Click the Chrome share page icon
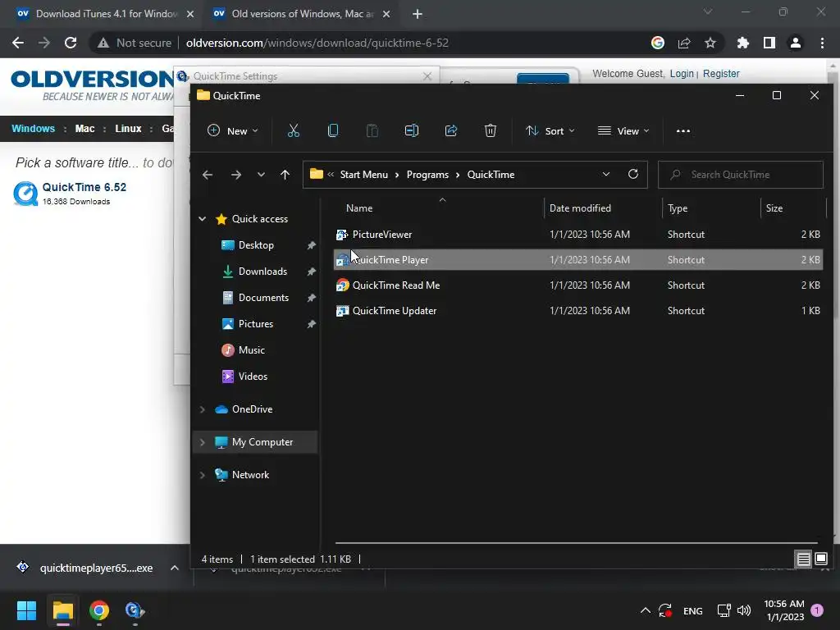The image size is (840, 630). point(684,43)
